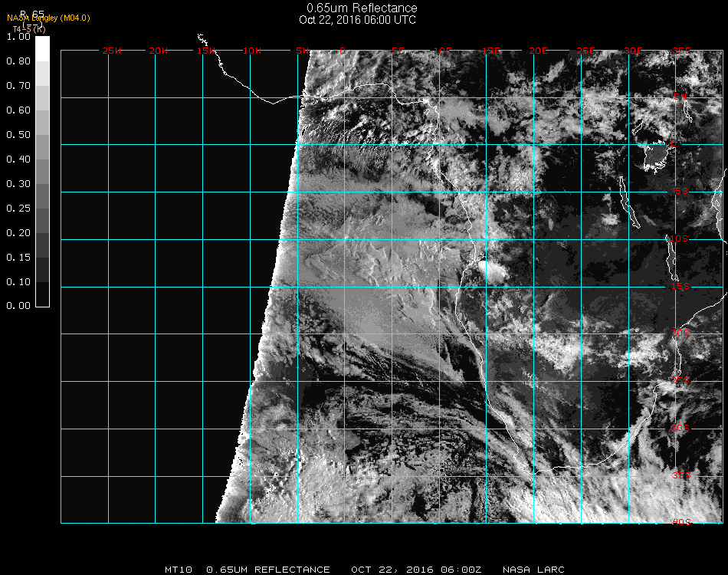
Task: Click the MT10 footer label
Action: pyautogui.click(x=179, y=570)
